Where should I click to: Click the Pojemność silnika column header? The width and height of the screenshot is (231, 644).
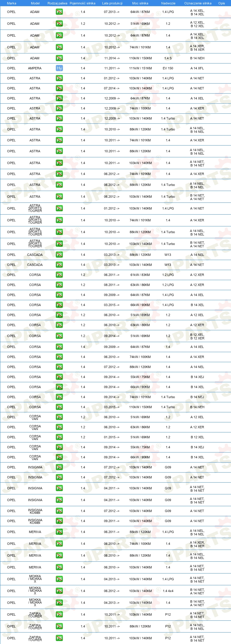[82, 3]
